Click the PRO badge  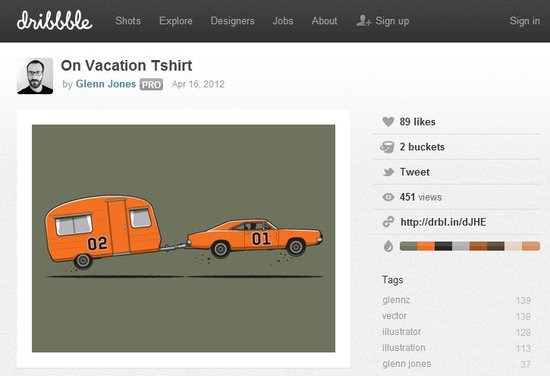(151, 84)
